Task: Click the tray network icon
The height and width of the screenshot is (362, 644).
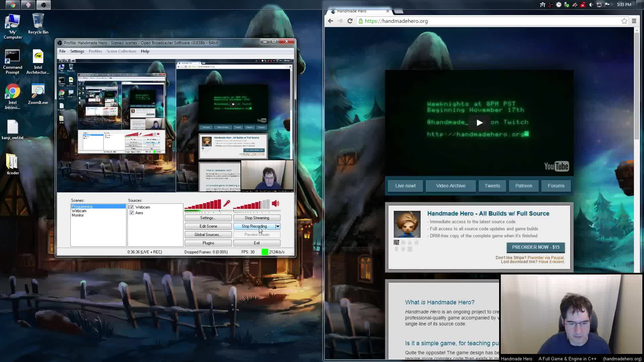Action: tap(599, 5)
